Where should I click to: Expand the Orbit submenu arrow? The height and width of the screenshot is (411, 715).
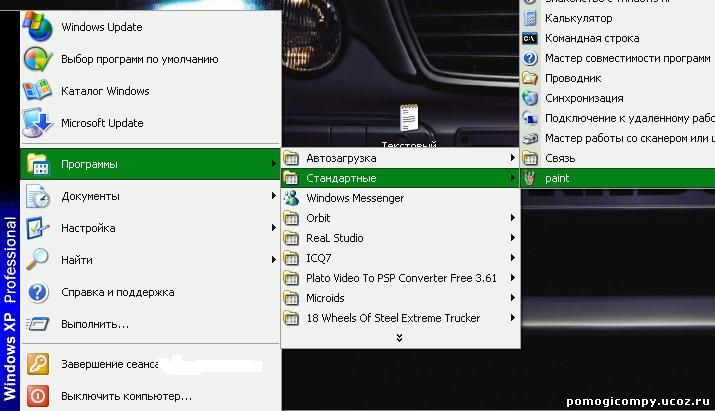point(513,218)
